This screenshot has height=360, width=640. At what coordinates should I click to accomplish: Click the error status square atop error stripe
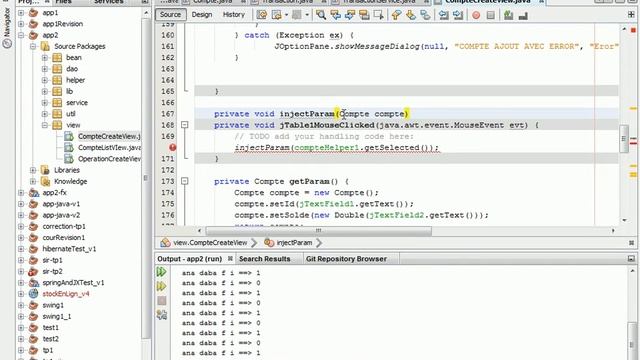(x=633, y=30)
